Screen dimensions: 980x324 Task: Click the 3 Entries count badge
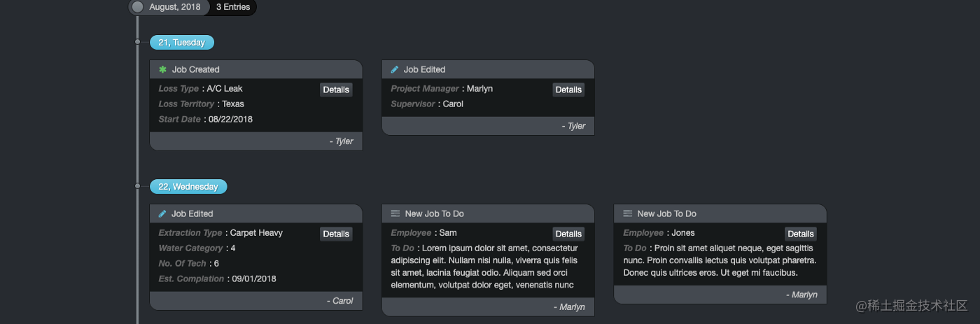click(233, 7)
